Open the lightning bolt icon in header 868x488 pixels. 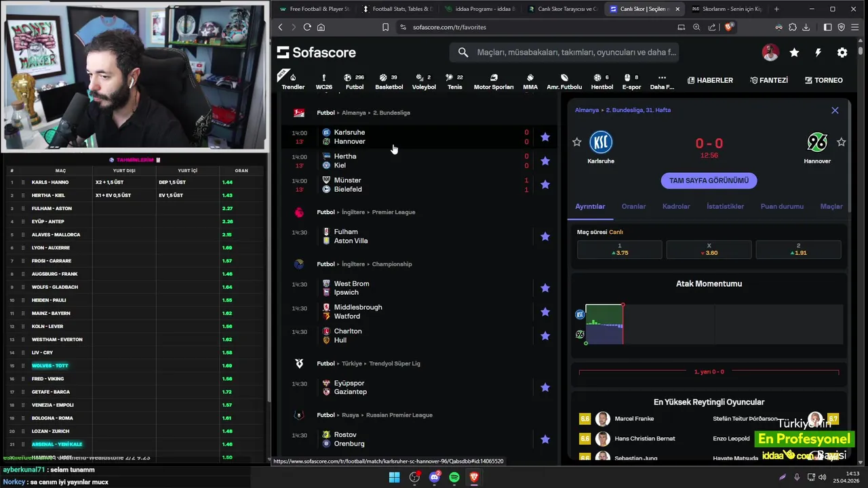(x=818, y=52)
